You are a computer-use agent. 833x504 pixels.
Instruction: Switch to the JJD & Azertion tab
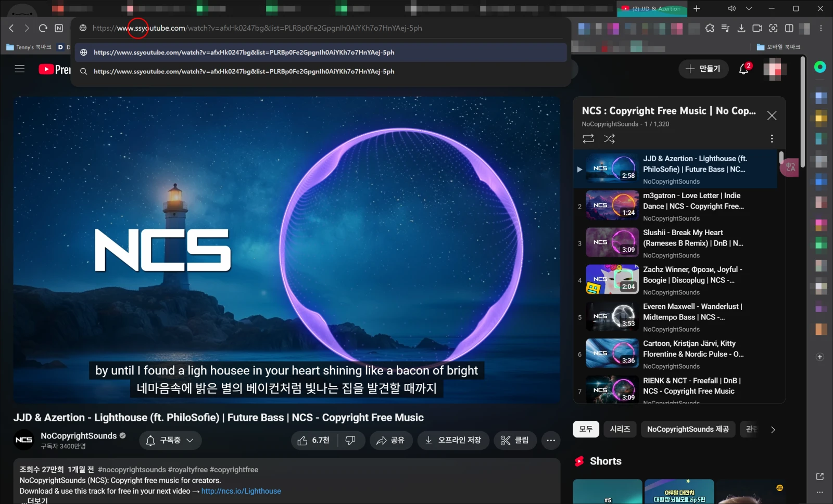(652, 9)
